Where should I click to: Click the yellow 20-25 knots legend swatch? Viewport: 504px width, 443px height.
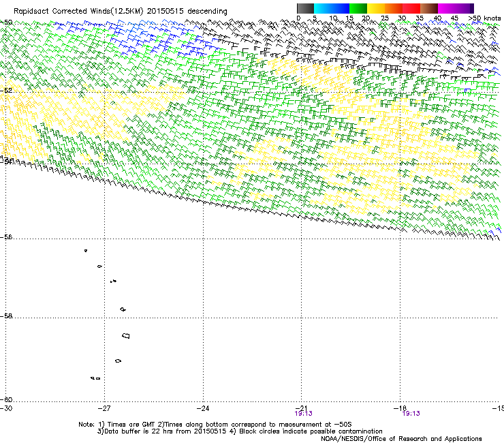(376, 8)
